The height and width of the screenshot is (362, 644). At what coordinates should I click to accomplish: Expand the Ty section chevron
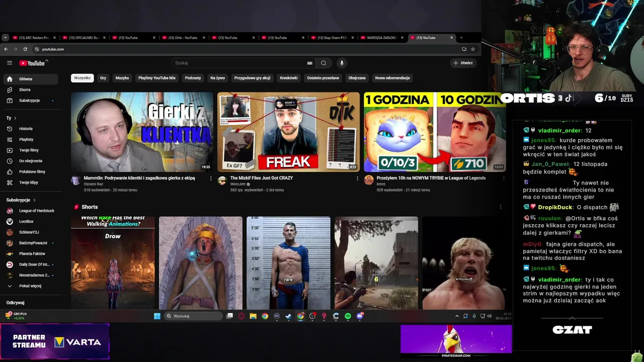(x=15, y=118)
